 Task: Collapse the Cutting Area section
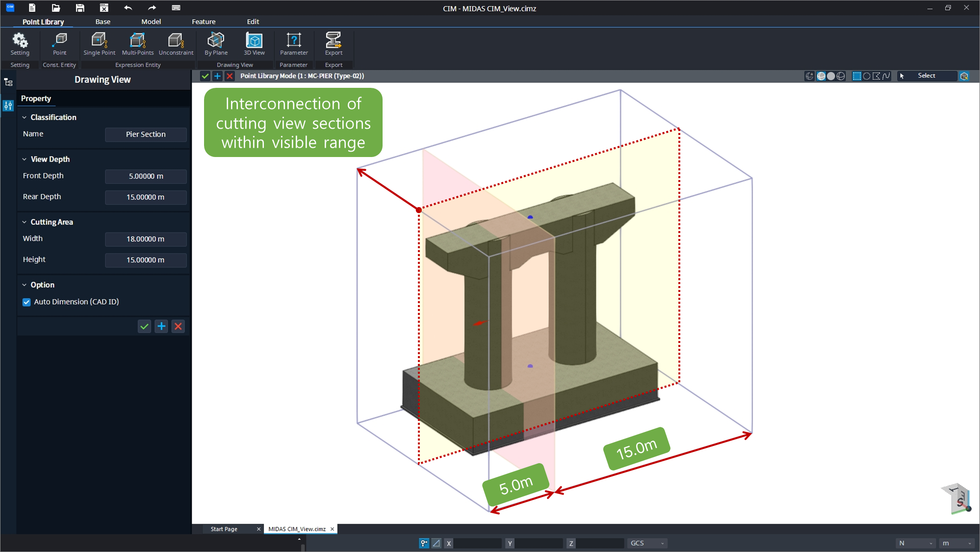point(24,222)
